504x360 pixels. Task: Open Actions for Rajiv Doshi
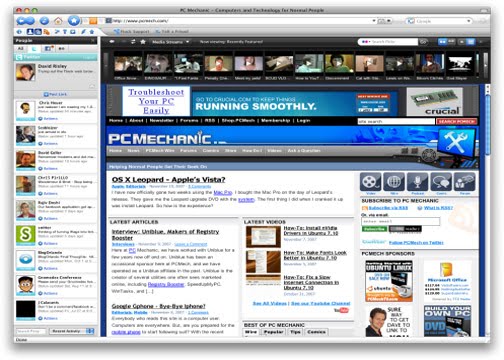(48, 219)
